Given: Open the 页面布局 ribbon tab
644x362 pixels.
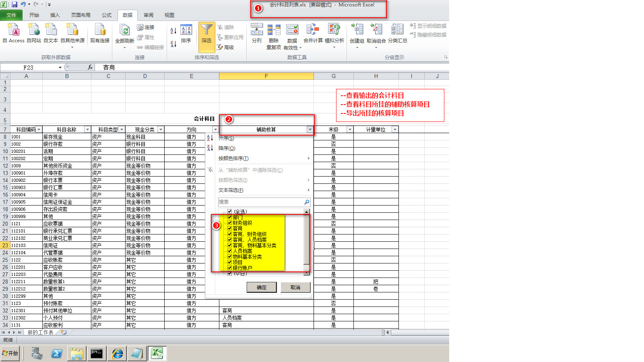Looking at the screenshot, I should [x=80, y=15].
